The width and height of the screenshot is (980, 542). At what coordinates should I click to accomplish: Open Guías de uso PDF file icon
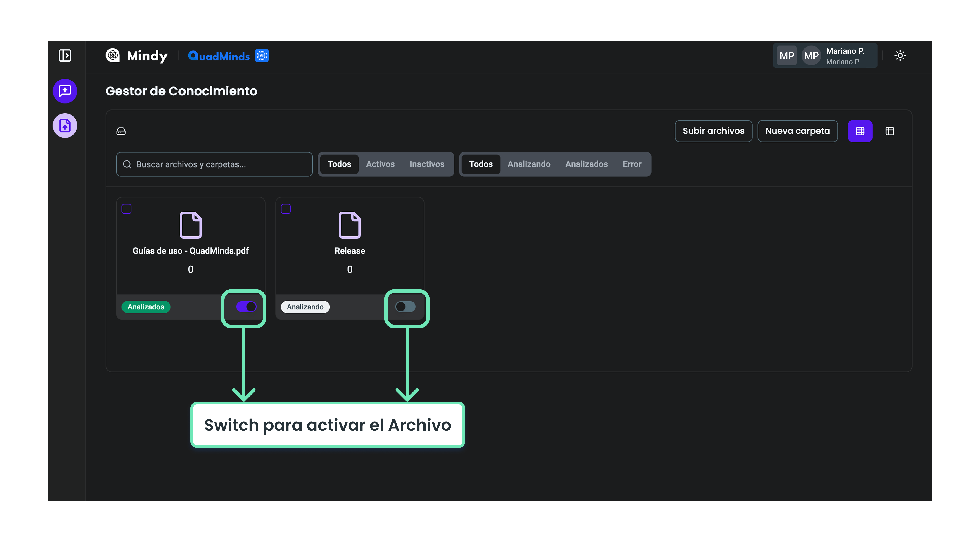(191, 225)
